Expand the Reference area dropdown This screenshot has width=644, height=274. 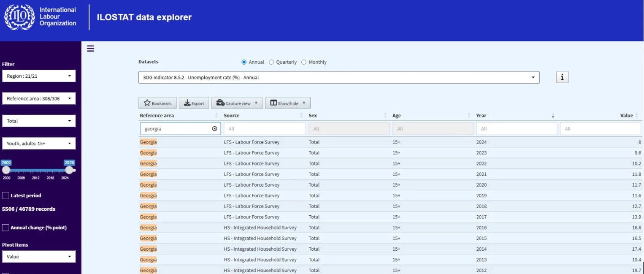point(39,98)
